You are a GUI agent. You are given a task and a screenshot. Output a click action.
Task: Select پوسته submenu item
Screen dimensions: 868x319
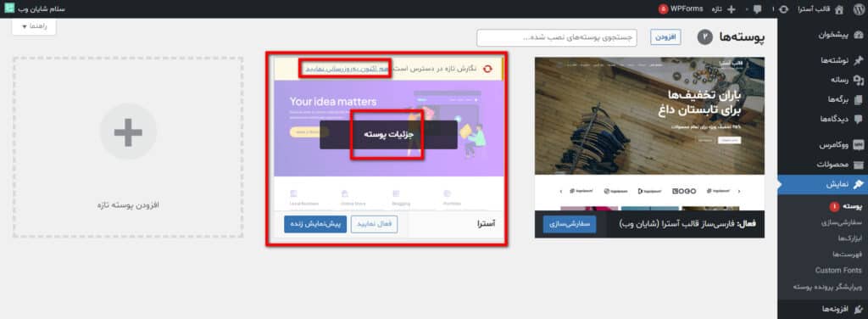coord(852,206)
